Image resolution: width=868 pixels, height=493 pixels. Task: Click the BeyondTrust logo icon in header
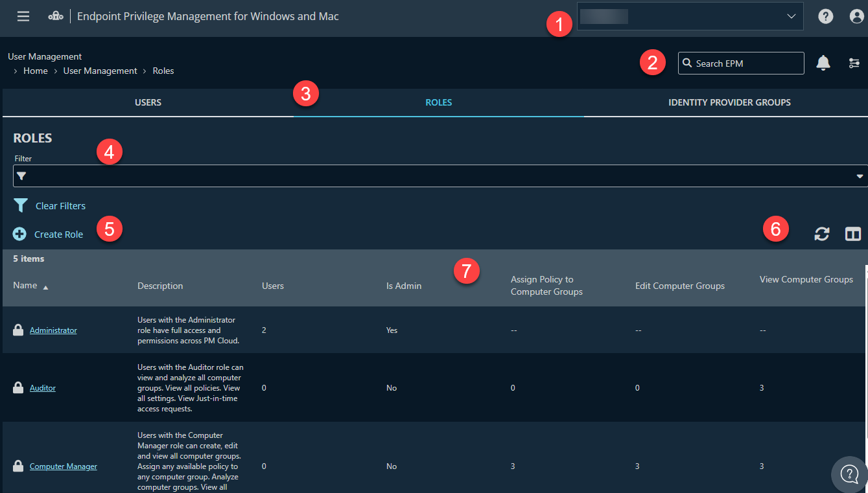tap(56, 17)
